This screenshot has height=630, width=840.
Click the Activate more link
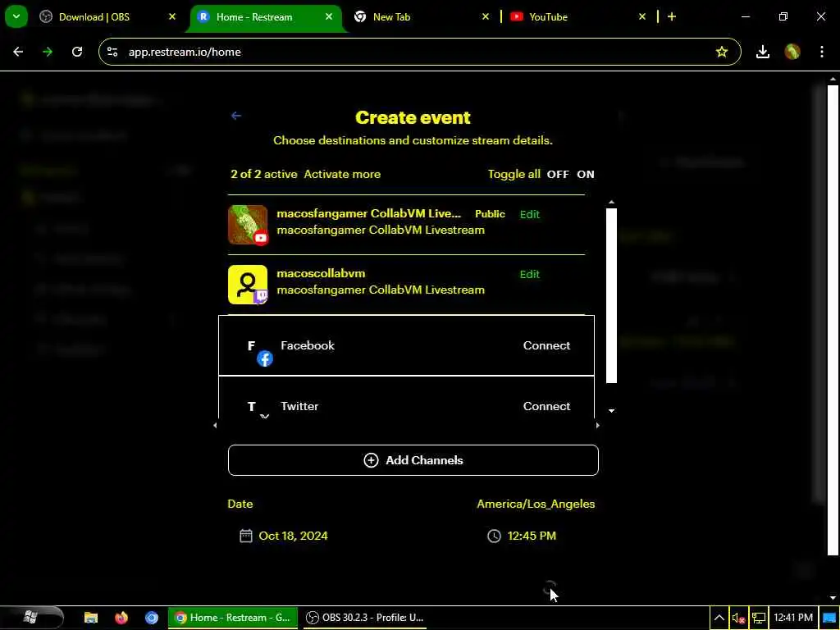click(342, 174)
